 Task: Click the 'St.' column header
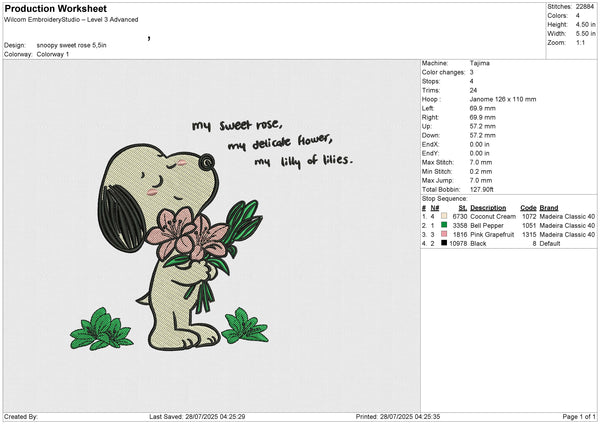pyautogui.click(x=463, y=208)
